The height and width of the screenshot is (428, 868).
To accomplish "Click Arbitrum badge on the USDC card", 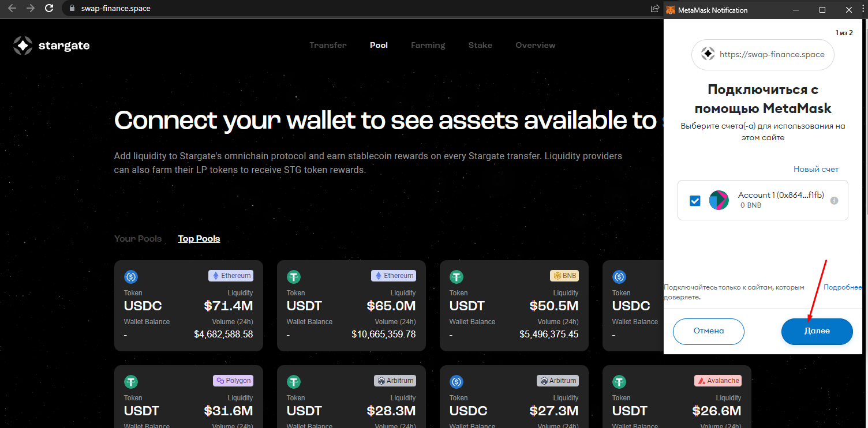I will coord(558,381).
